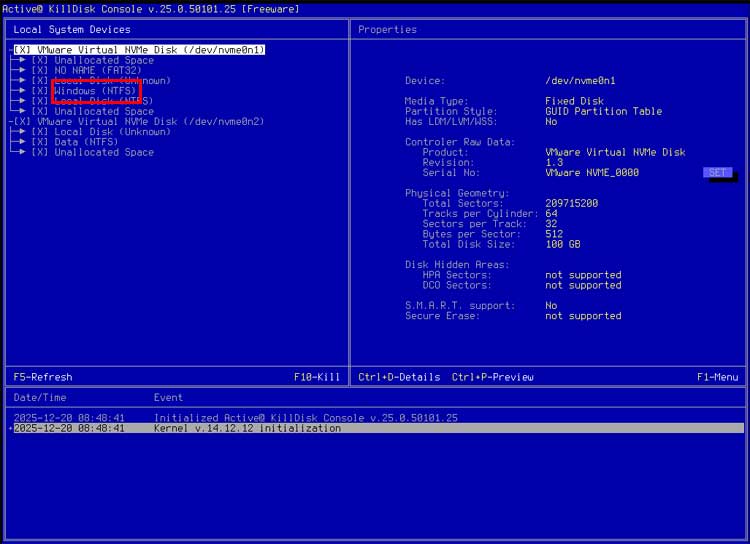Screen dimensions: 750x544
Task: Click the Secure Erase label
Action: click(442, 316)
